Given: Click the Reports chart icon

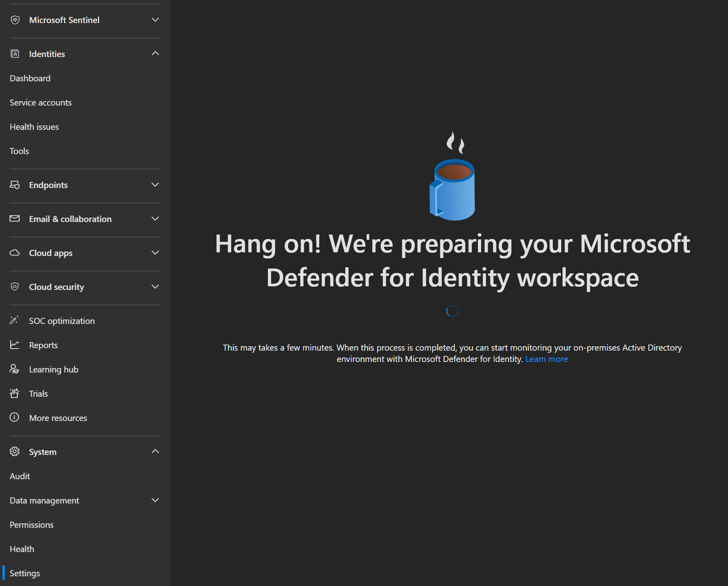Looking at the screenshot, I should [x=15, y=345].
